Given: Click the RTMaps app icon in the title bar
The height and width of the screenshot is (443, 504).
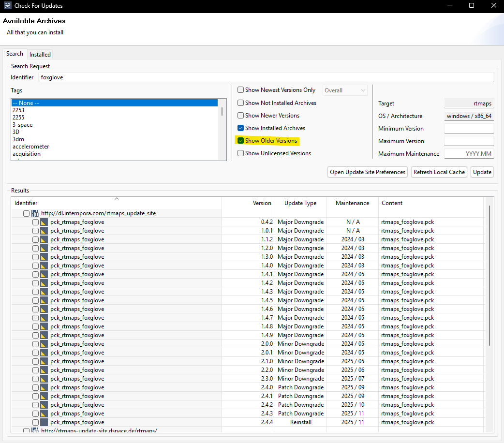Looking at the screenshot, I should [x=7, y=6].
